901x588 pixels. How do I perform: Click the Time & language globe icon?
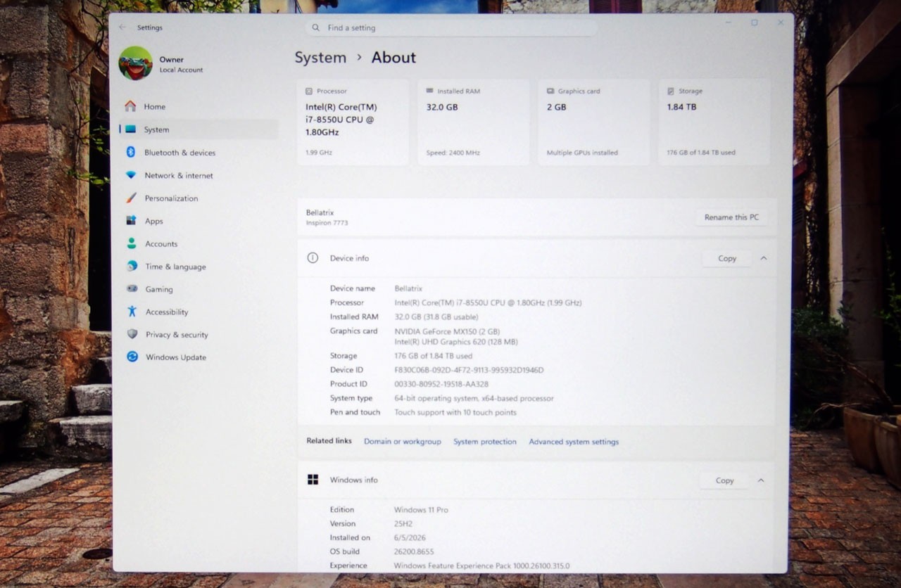[x=132, y=267]
